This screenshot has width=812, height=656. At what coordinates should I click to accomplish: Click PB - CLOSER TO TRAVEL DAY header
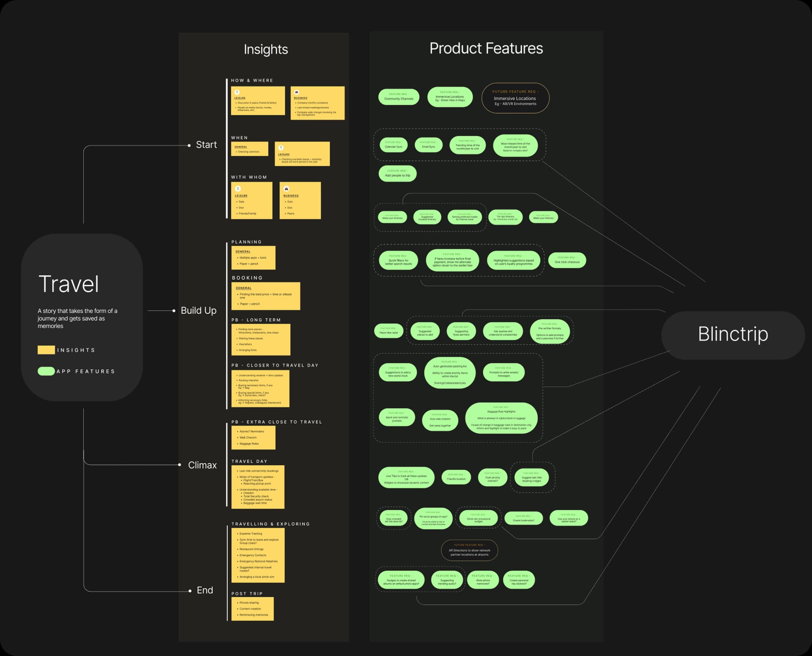[275, 365]
